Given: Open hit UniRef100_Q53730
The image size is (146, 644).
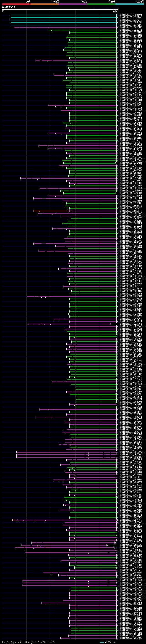Looking at the screenshot, I should (131, 545).
